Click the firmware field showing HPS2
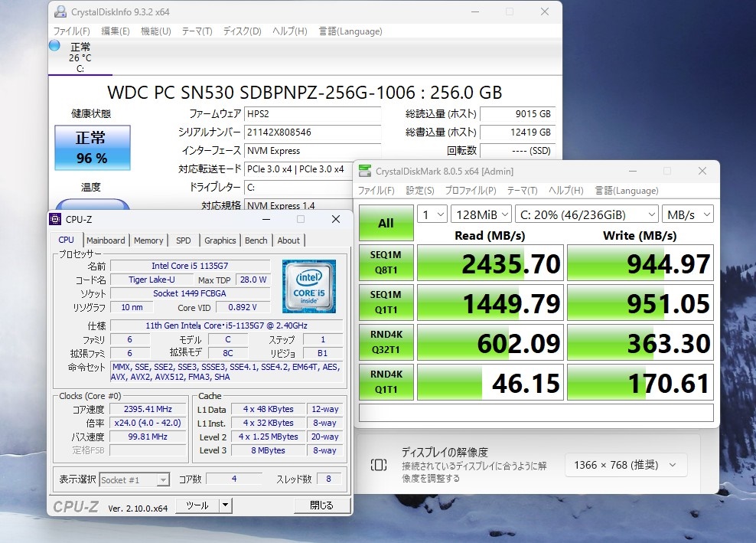This screenshot has width=756, height=543. (x=312, y=114)
